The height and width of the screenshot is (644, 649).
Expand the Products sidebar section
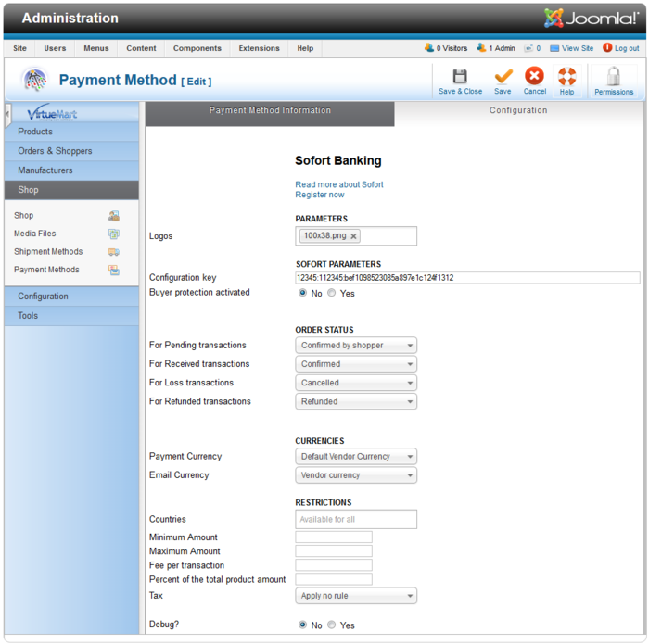coord(71,132)
